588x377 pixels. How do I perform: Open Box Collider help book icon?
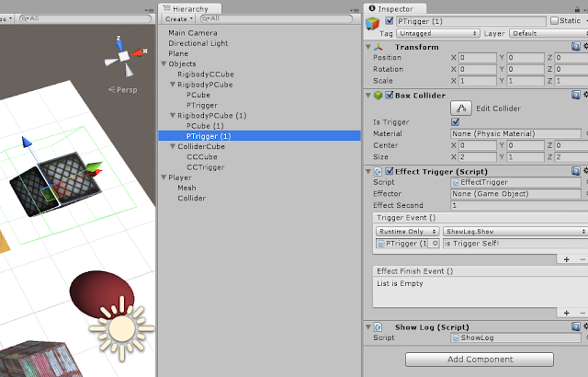(576, 95)
